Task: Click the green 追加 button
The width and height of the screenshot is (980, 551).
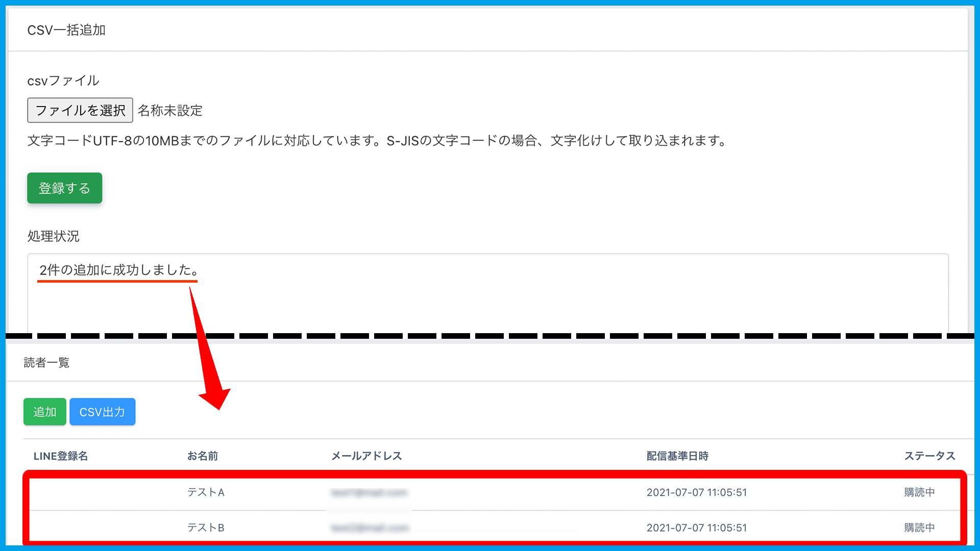Action: click(x=45, y=412)
